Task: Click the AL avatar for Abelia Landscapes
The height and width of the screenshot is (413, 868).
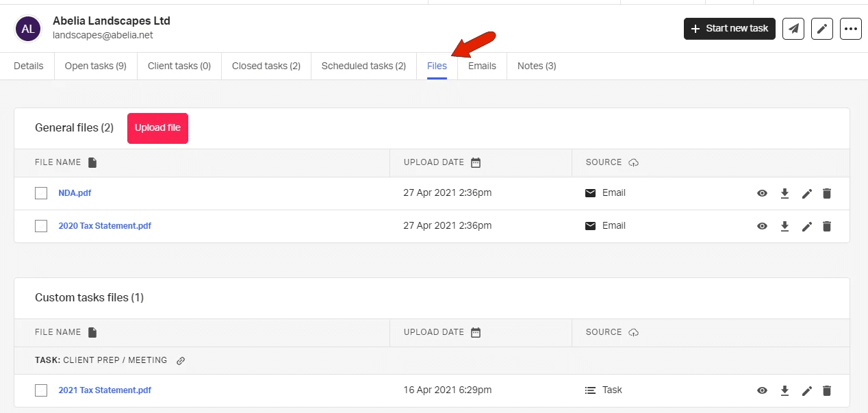Action: pyautogui.click(x=27, y=28)
